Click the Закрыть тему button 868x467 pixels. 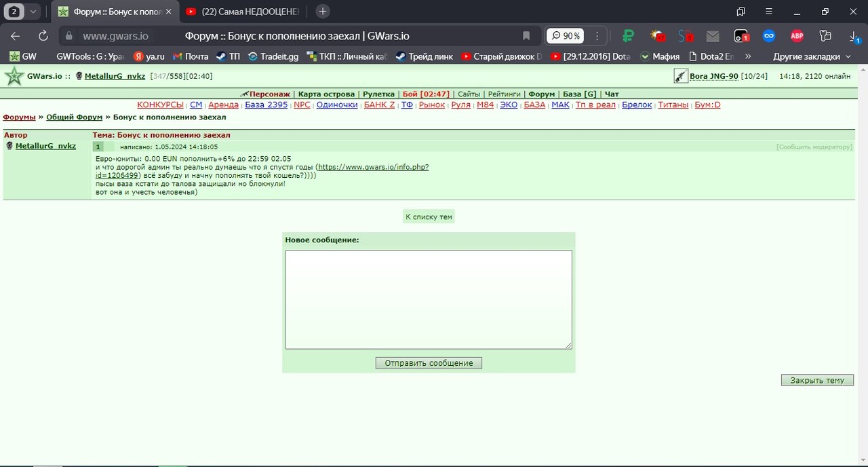pos(817,380)
